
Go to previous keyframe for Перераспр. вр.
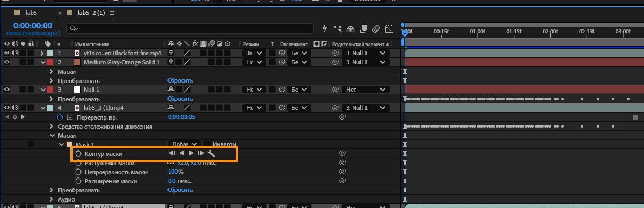[7, 117]
